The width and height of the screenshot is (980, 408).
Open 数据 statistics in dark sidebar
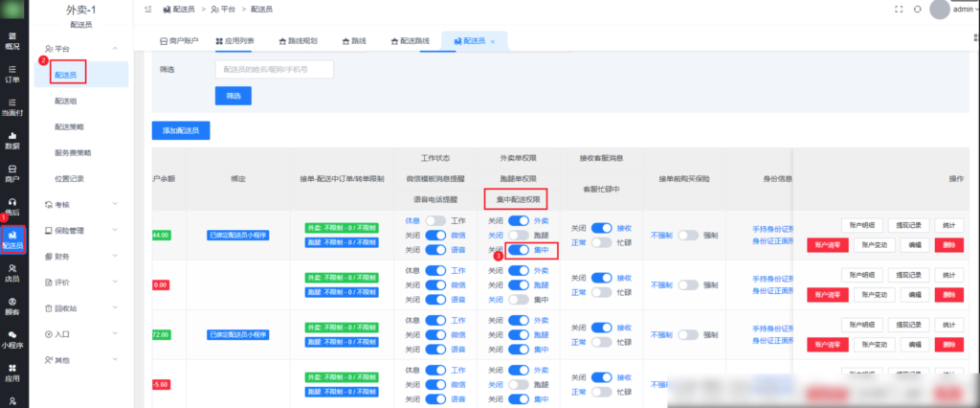(x=11, y=140)
